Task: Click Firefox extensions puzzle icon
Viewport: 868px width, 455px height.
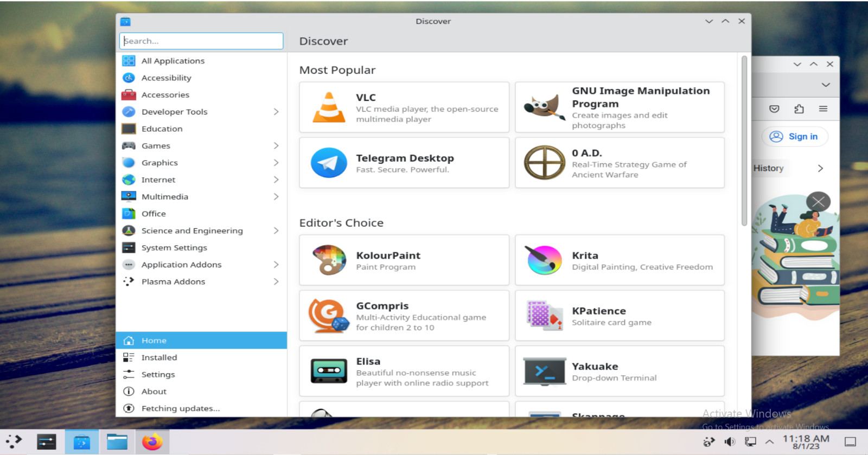Action: 799,109
